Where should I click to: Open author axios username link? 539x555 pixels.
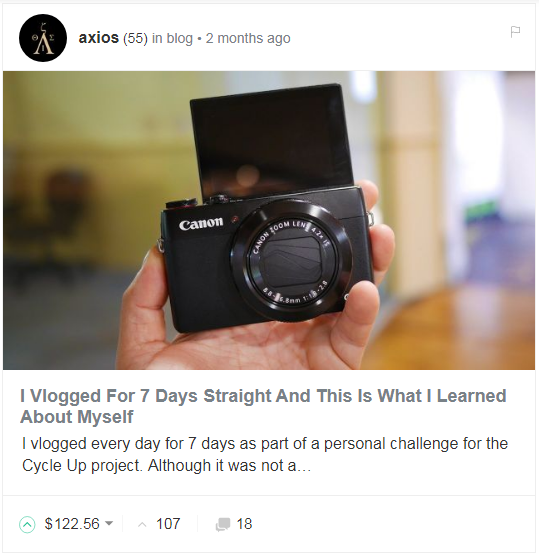click(98, 38)
